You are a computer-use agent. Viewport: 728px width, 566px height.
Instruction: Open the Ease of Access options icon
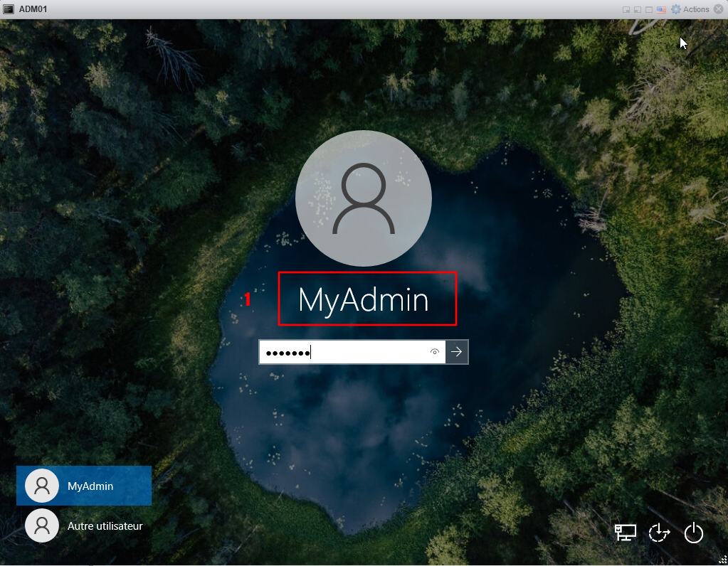coord(660,533)
